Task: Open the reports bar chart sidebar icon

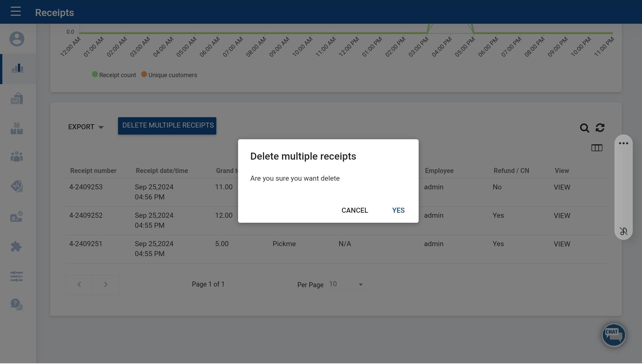Action: tap(17, 68)
